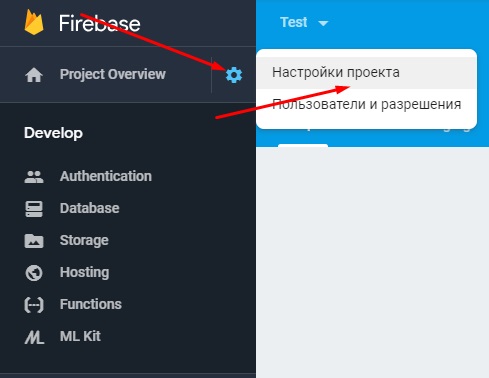Screen dimensions: 489x378
Task: Open the Authentication section label
Action: click(106, 176)
